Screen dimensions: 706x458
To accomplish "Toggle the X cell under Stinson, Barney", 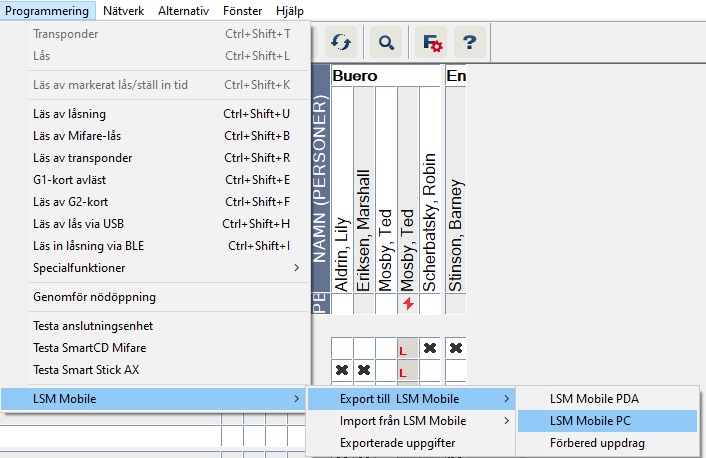I will (x=455, y=348).
